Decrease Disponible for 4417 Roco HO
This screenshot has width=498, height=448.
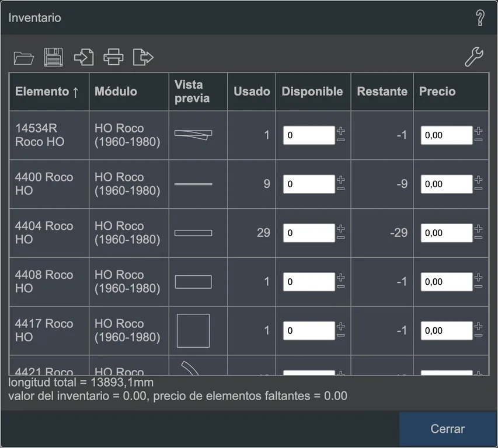[341, 335]
